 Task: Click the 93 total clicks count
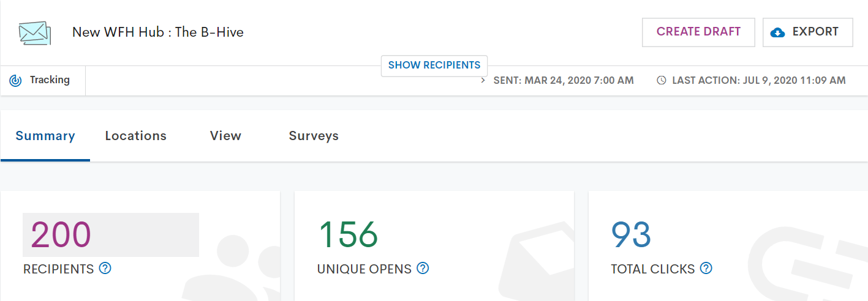631,234
